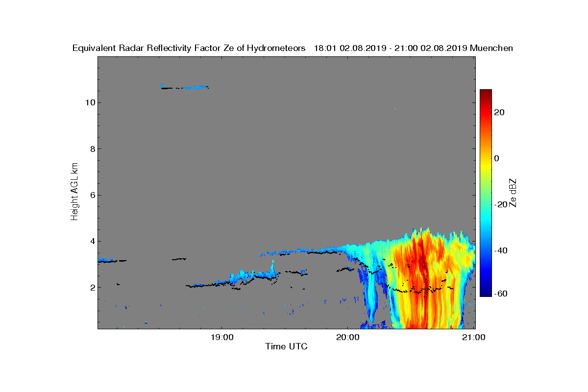
Task: Click the colorbar value -40
Action: pyautogui.click(x=501, y=250)
